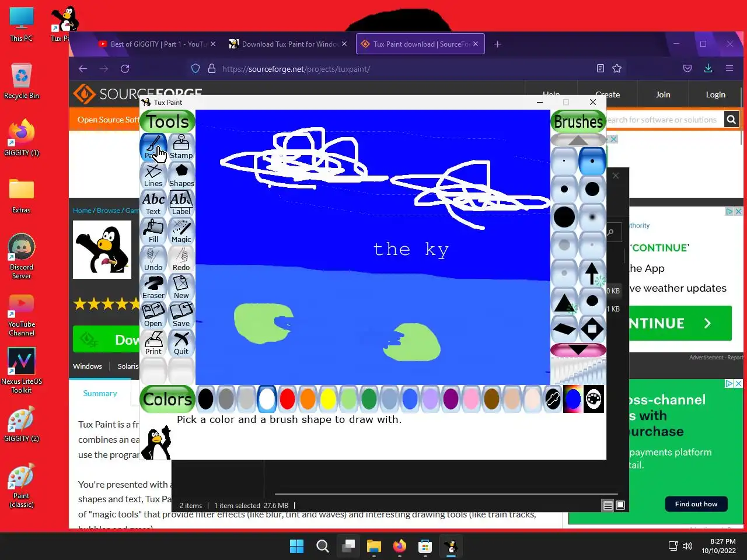The width and height of the screenshot is (747, 560).
Task: Print the drawing with Print tool
Action: tap(153, 343)
